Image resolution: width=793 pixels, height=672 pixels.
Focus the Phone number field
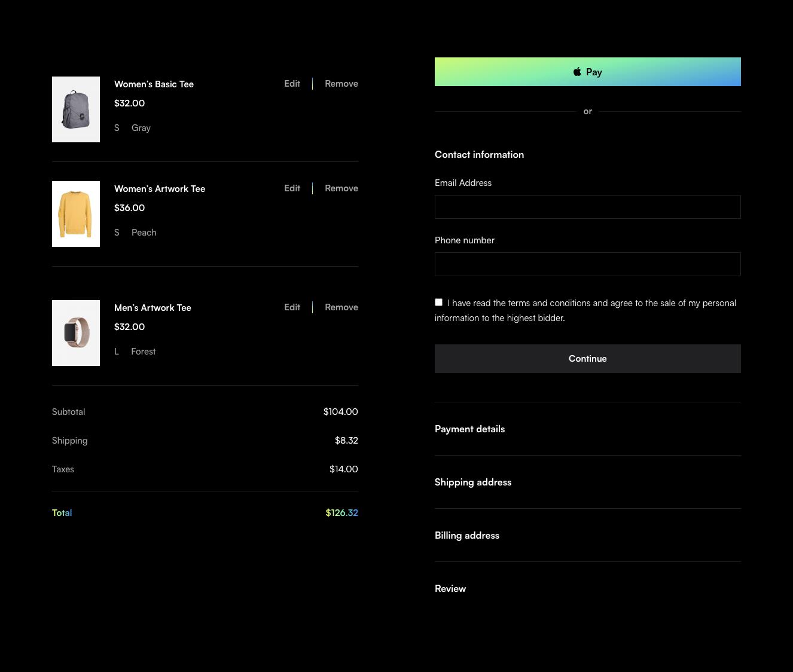click(x=587, y=264)
